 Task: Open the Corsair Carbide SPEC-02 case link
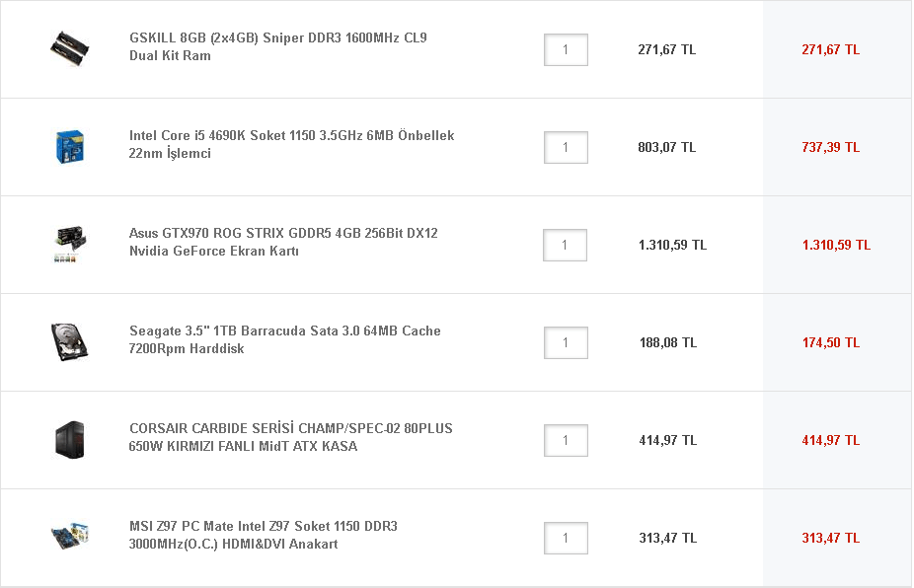tap(290, 437)
